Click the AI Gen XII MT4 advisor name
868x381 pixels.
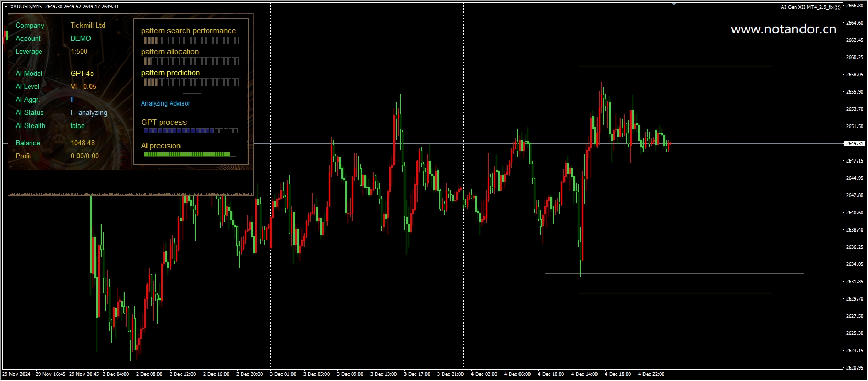tap(806, 7)
